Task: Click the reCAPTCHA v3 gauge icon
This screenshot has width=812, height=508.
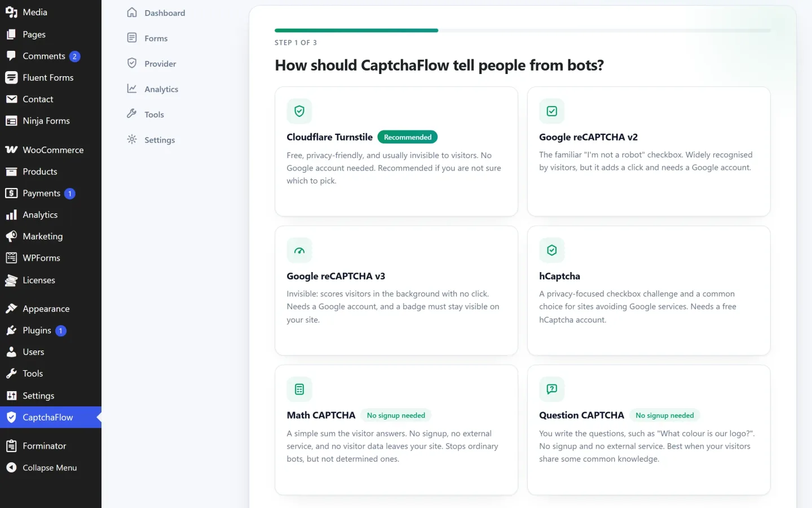Action: [x=299, y=251]
